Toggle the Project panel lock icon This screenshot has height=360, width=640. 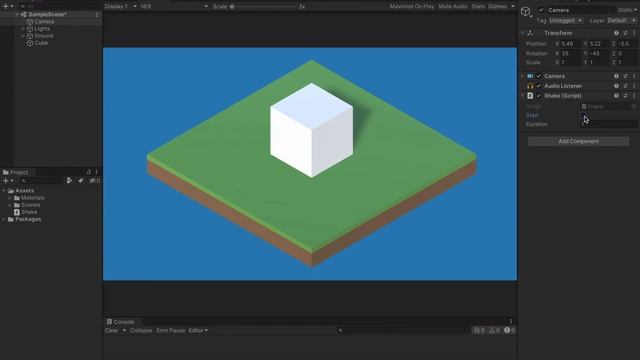(x=89, y=172)
